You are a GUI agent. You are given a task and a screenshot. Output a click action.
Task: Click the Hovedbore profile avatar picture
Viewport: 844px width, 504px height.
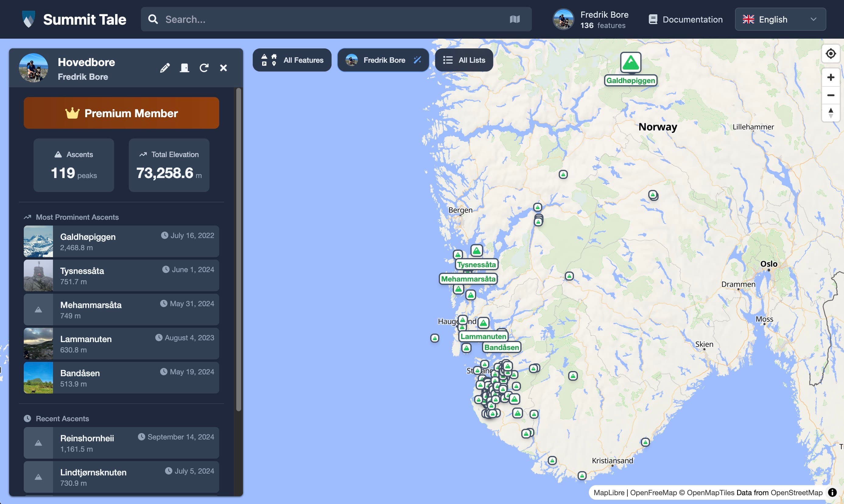click(x=33, y=68)
